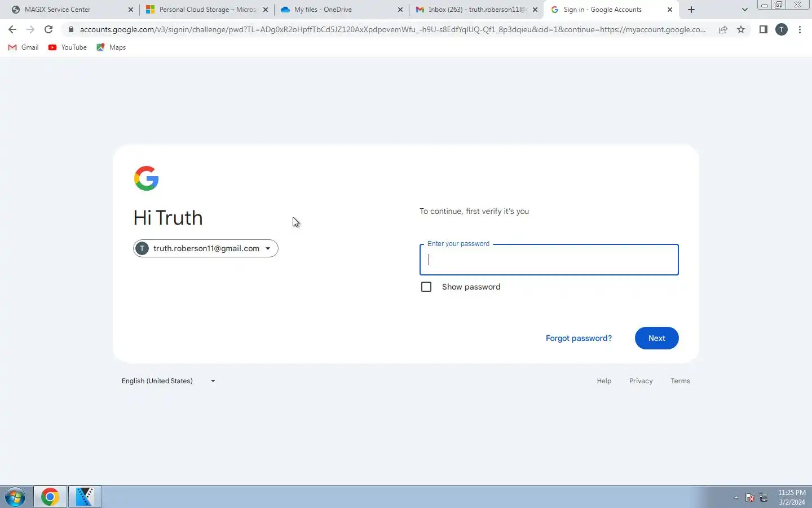The height and width of the screenshot is (508, 812).
Task: Open Action Center flag tray icon
Action: 750,497
